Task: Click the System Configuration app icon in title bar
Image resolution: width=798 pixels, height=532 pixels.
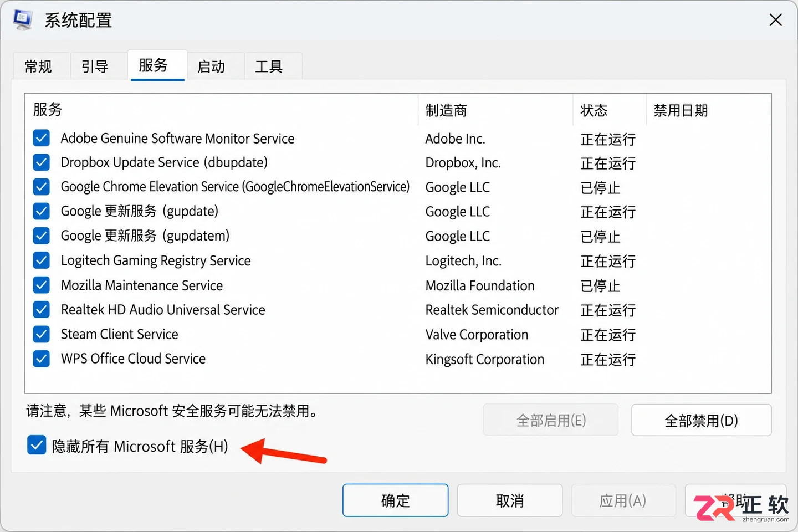Action: click(x=23, y=20)
